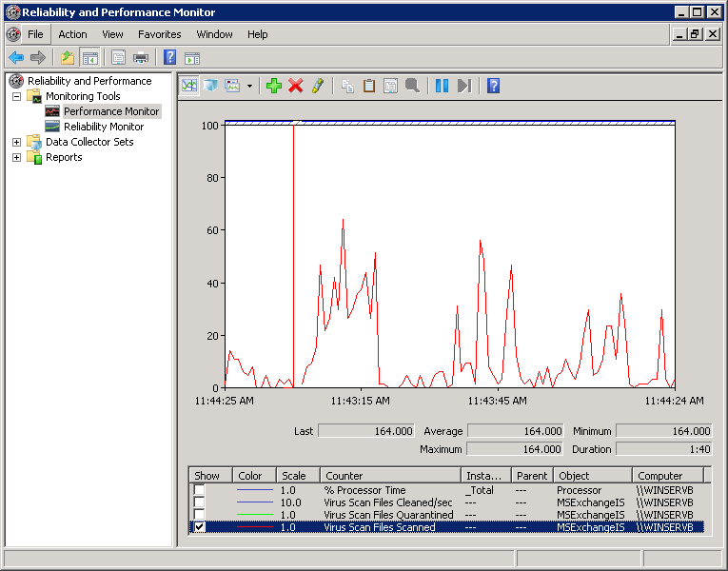Click the Duration value field

pyautogui.click(x=664, y=449)
